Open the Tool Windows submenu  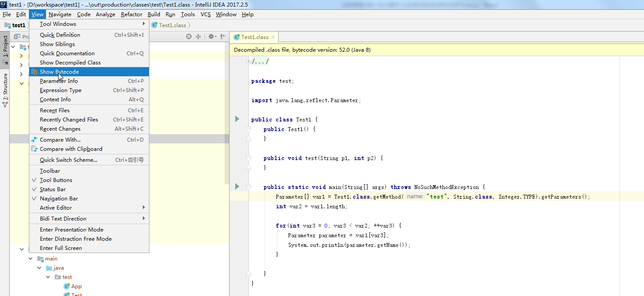coord(58,24)
